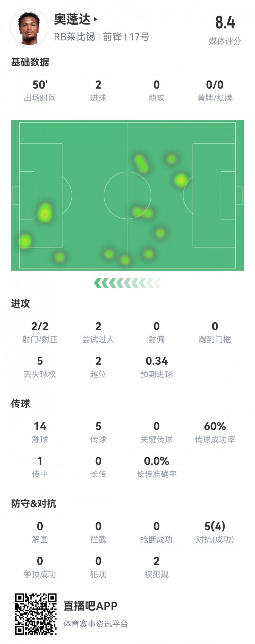Screen dimensions: 255x644
Task: Tap the QR code image
Action: (x=36, y=614)
